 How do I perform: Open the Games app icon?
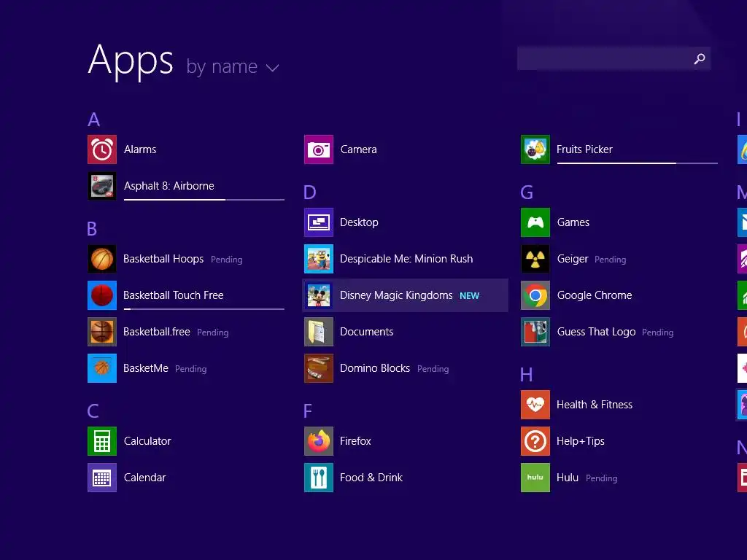[x=535, y=222]
